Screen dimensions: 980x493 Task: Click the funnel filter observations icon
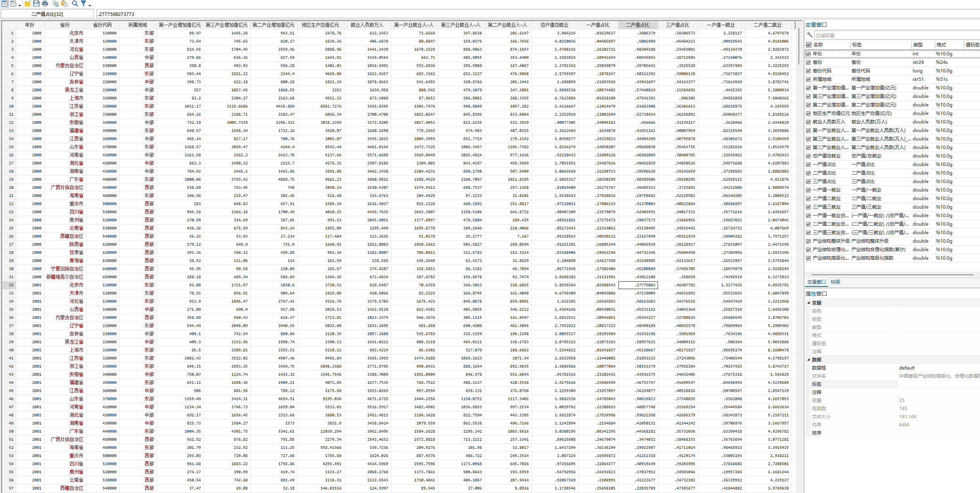point(83,3)
